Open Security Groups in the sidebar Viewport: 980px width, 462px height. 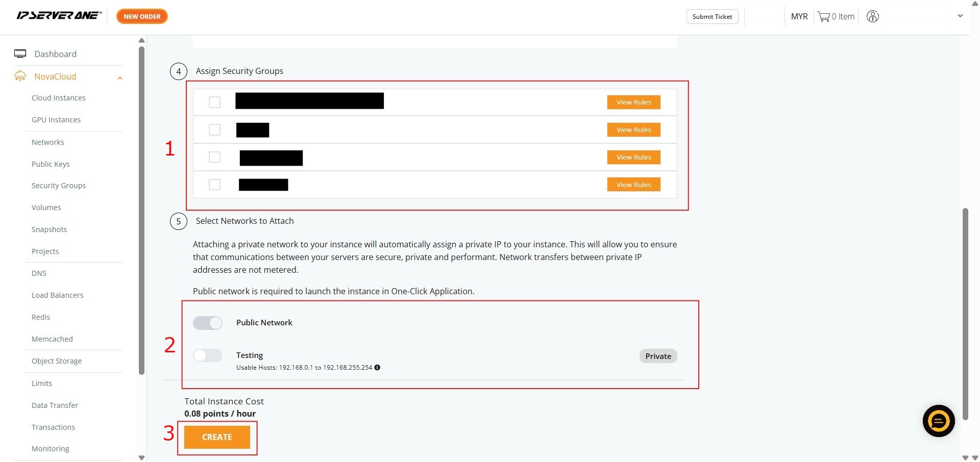click(x=59, y=186)
